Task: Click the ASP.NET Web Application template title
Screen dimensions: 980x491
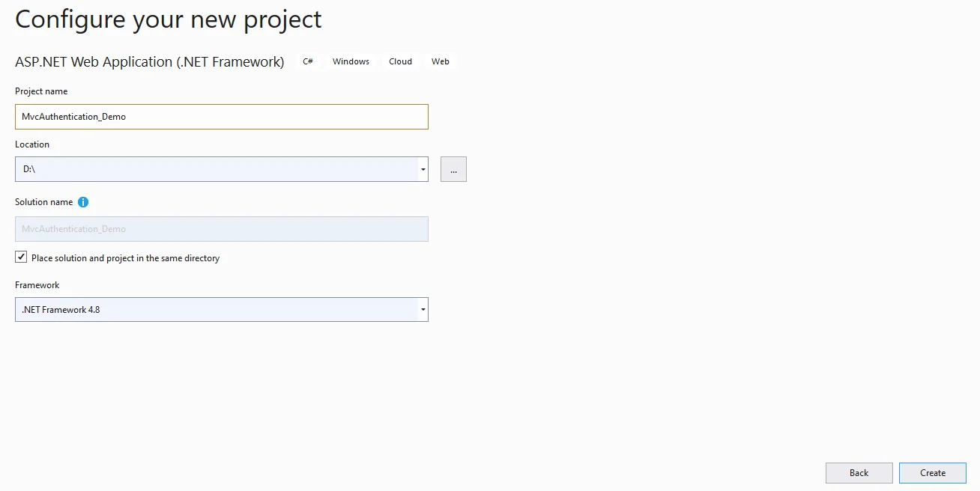Action: (150, 62)
